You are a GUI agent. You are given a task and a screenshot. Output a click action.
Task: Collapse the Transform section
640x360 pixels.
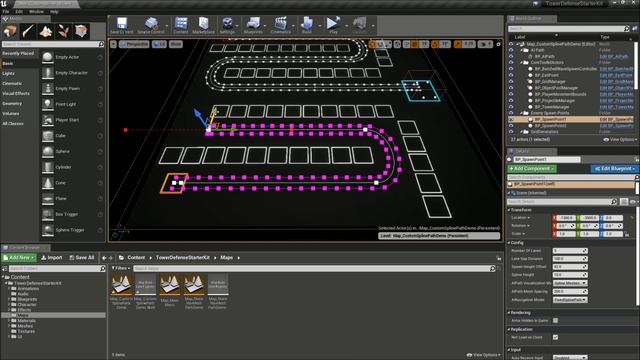click(509, 210)
